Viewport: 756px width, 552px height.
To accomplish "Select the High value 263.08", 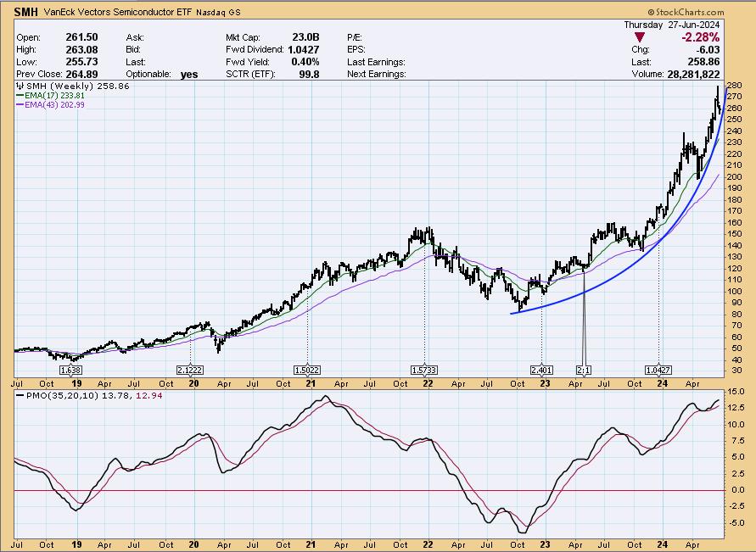I will [x=81, y=50].
